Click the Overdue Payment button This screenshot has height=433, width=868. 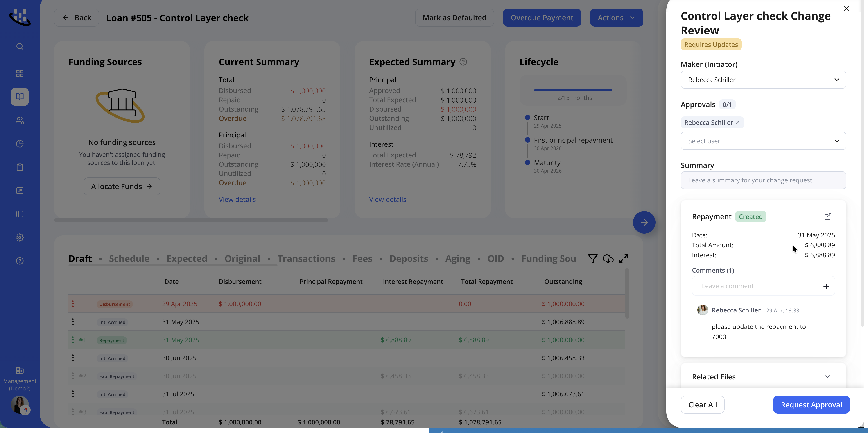(x=542, y=18)
